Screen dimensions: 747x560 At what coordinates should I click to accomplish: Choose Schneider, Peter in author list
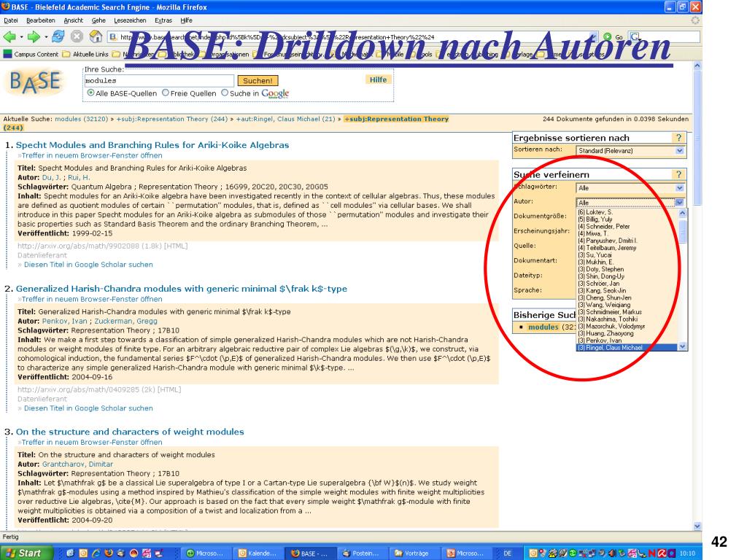tap(603, 227)
